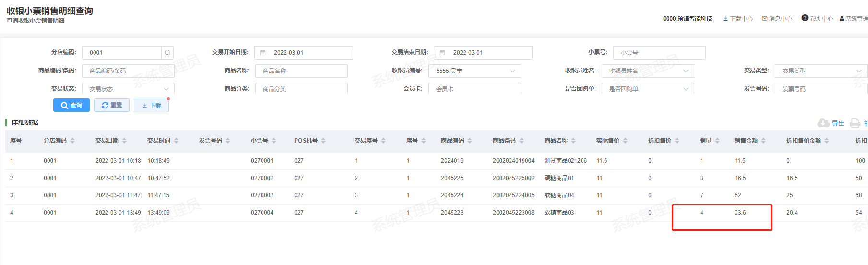Viewport: 868px width, 265px height.
Task: Click the 23.6 sales amount cell
Action: click(x=740, y=213)
